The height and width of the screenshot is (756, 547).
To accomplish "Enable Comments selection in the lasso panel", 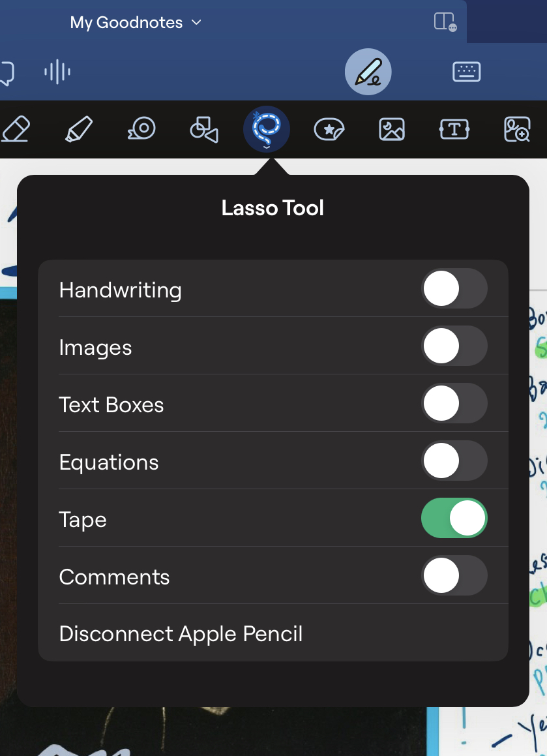I will pyautogui.click(x=454, y=575).
